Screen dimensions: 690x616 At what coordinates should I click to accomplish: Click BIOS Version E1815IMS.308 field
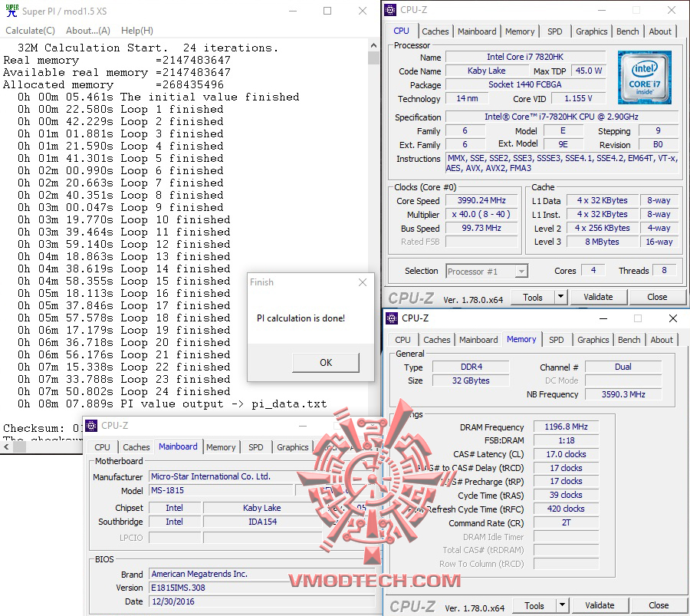point(262,588)
